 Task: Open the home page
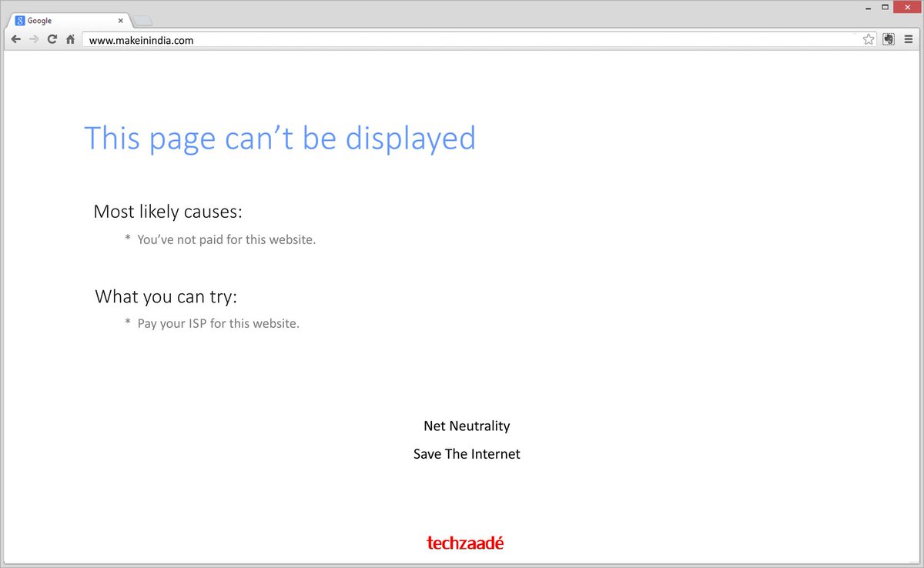pos(70,39)
